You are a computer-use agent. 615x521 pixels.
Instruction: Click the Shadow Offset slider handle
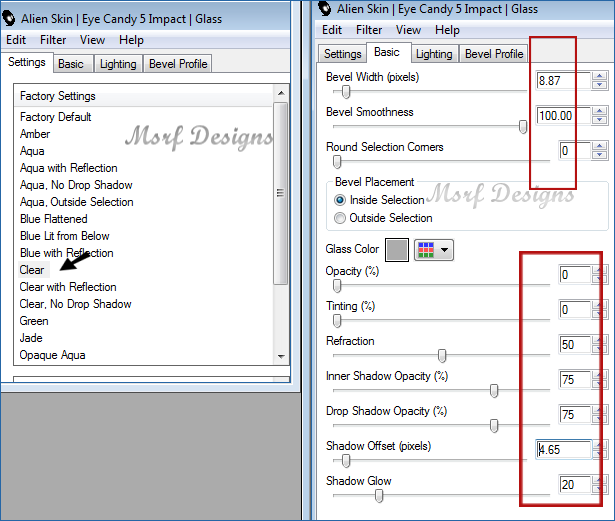coord(346,460)
